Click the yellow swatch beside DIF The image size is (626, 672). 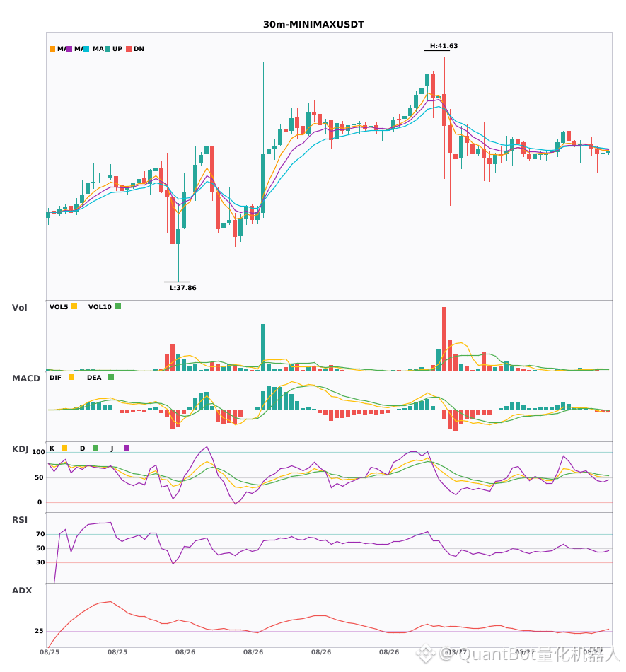(x=71, y=377)
